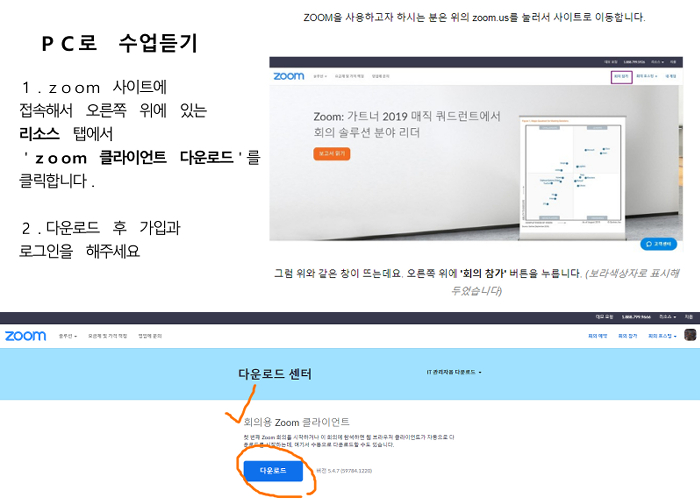The width and height of the screenshot is (700, 500).
Task: Expand 솔루션 menu on the download center page
Action: 68,336
